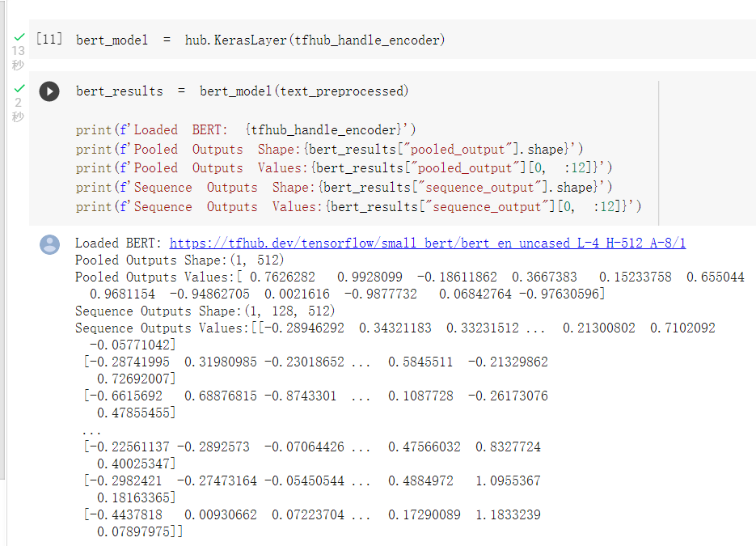Click the output value -0.97630596]
The image size is (756, 546).
[562, 294]
